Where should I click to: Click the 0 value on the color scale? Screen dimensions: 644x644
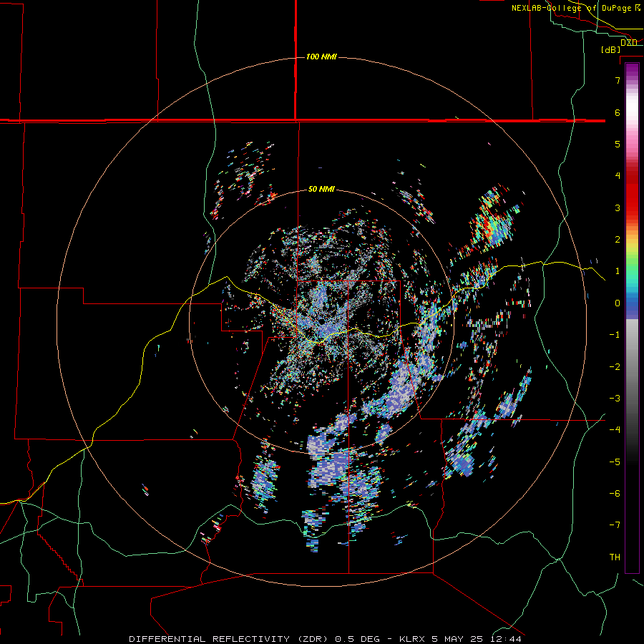pos(618,303)
